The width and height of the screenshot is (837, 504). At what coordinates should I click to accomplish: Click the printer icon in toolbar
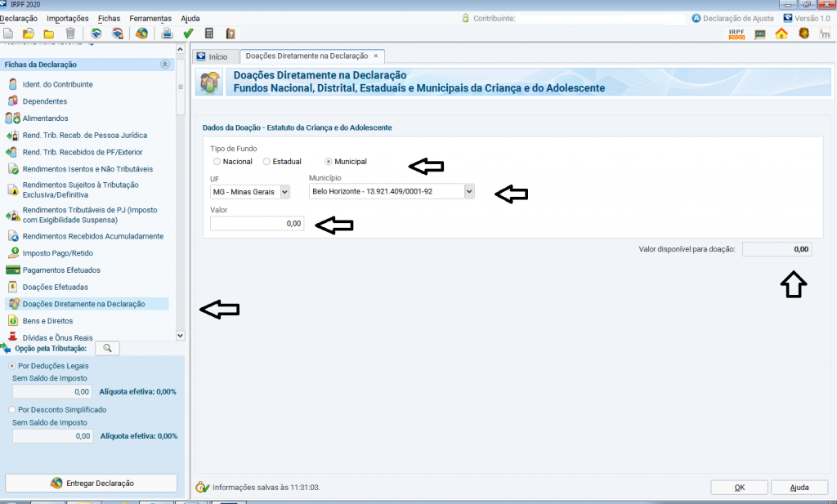(x=167, y=33)
